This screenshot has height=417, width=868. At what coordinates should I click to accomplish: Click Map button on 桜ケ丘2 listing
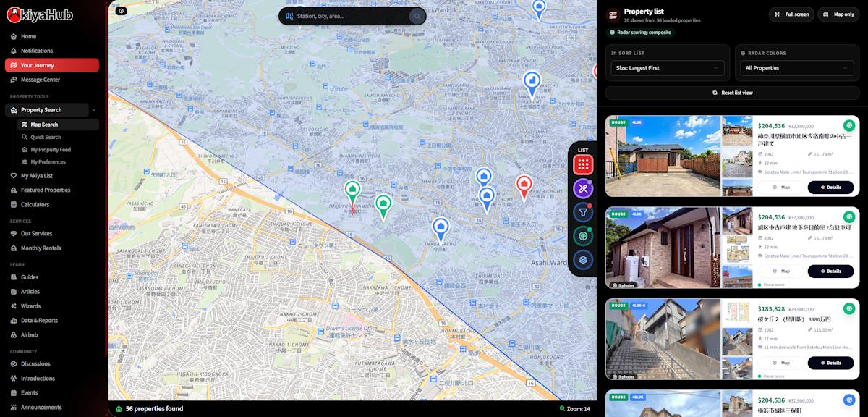781,363
